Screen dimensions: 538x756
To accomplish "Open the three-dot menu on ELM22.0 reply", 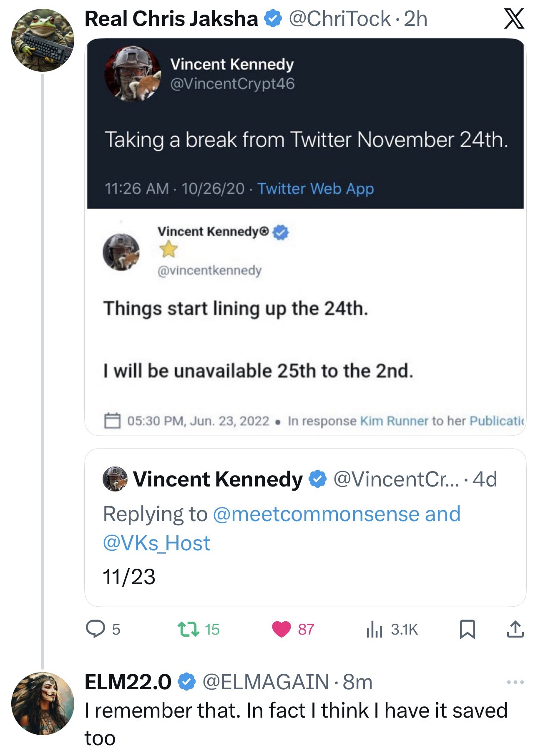I will (515, 682).
